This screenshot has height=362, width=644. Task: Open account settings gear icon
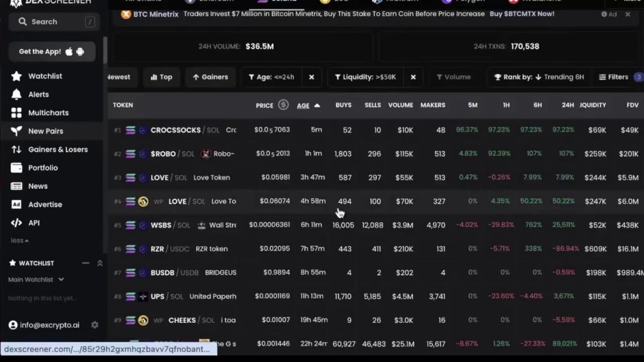(95, 325)
